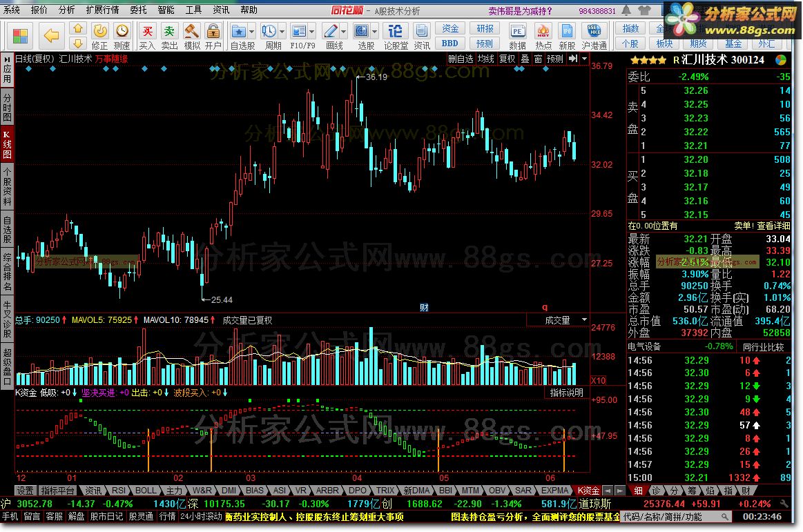Click the down arrow page button
Image resolution: width=803 pixels, height=532 pixels.
(78, 43)
